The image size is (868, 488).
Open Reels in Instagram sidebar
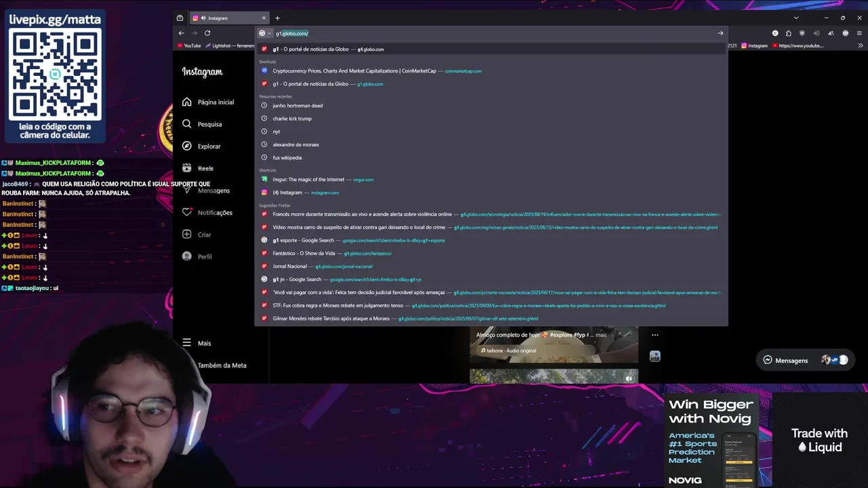point(198,168)
